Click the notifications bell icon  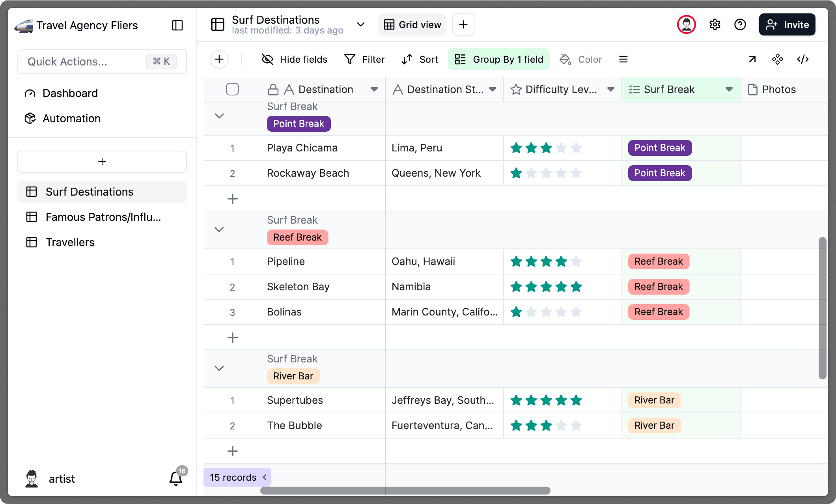[176, 478]
